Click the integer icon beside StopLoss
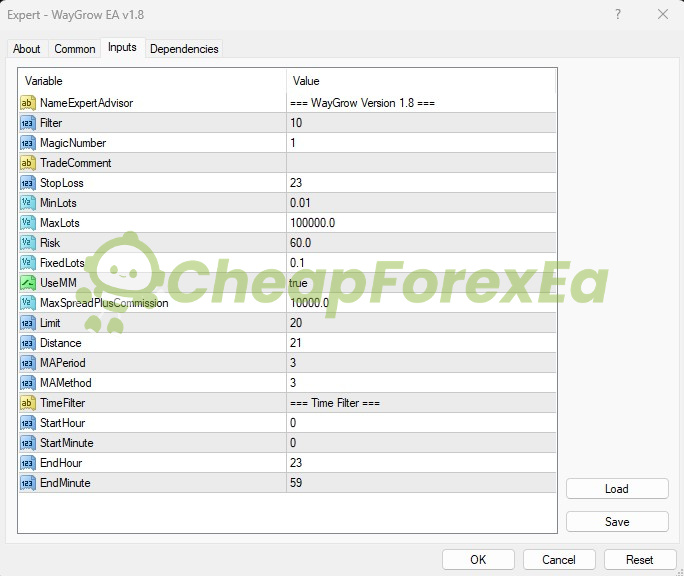684x576 pixels. click(x=27, y=183)
